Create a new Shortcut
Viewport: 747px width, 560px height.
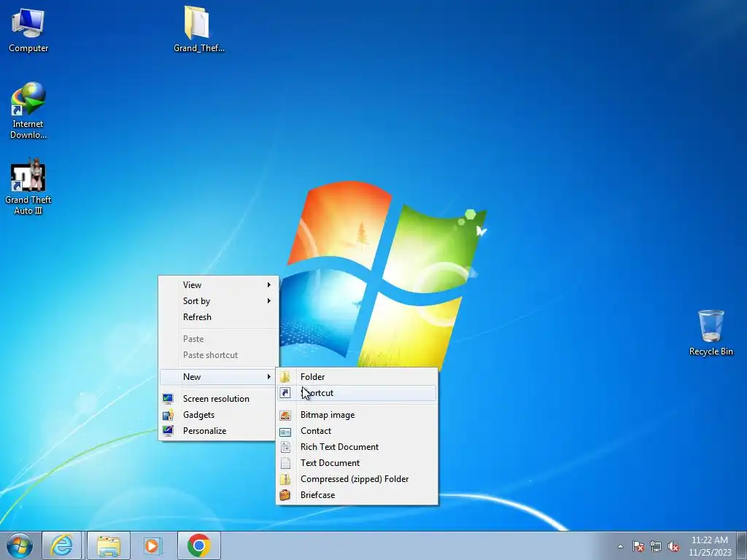click(x=357, y=393)
